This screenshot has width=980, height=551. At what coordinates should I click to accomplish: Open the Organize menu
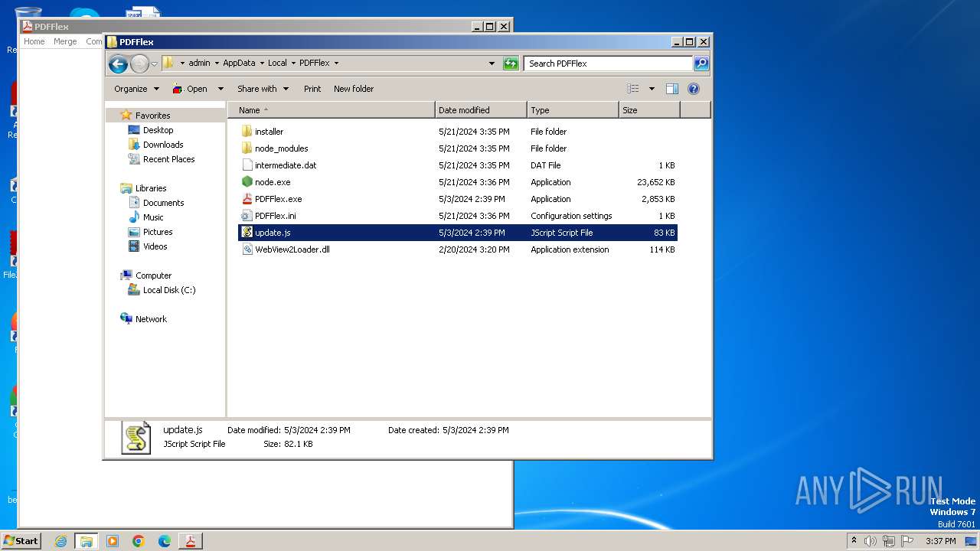coord(136,89)
